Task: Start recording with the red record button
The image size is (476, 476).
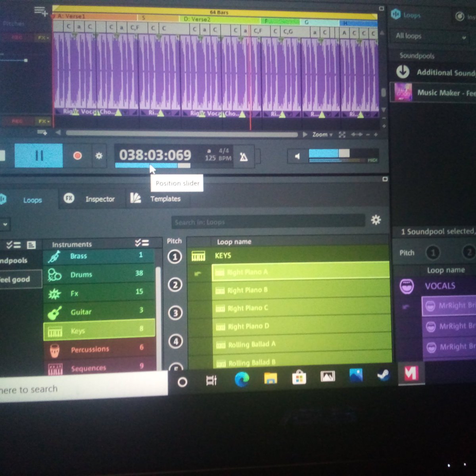Action: point(77,156)
